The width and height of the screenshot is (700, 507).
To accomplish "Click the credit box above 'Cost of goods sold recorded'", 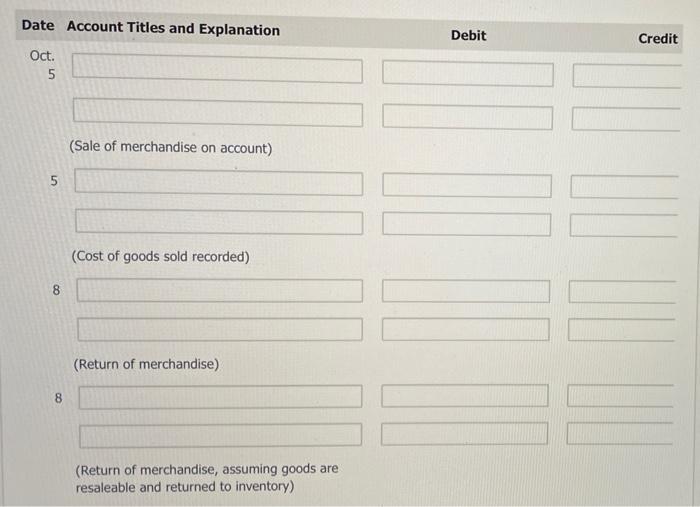I will pos(624,225).
